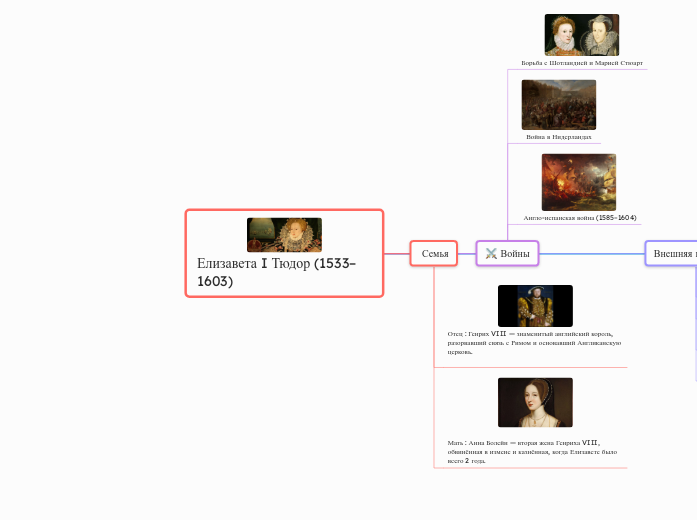Open the Henry VIII portrait image

click(x=535, y=306)
